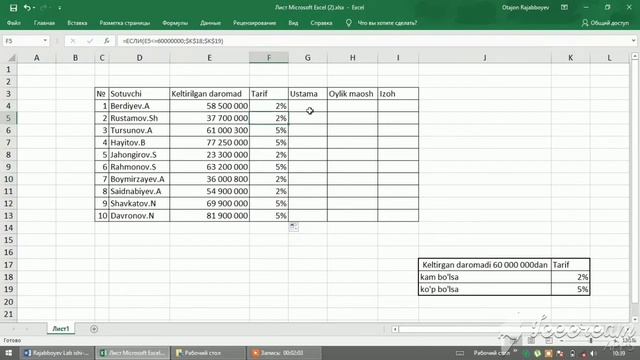This screenshot has width=640, height=360.
Task: Select cell 'Keltirgan daromadi 60 000 000dan'
Action: (x=484, y=265)
